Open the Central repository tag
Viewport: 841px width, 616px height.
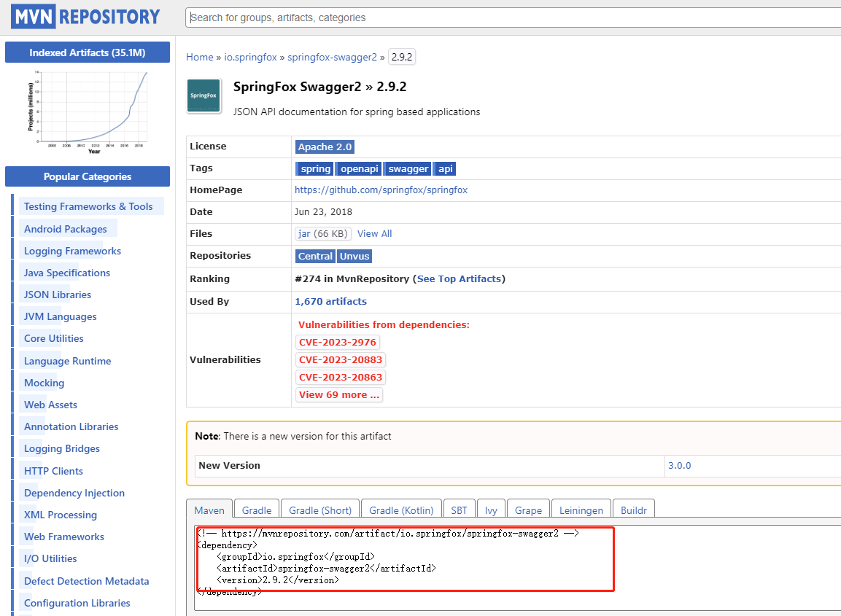315,257
